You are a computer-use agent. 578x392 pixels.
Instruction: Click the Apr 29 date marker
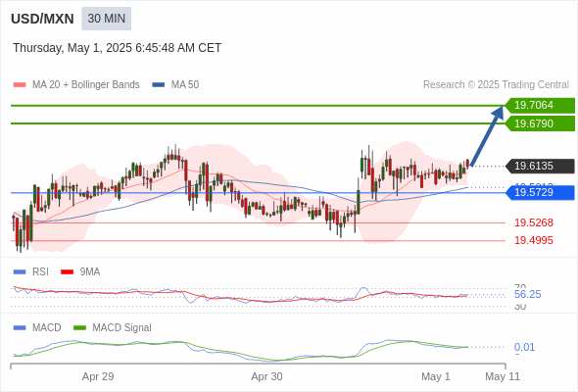click(x=98, y=376)
